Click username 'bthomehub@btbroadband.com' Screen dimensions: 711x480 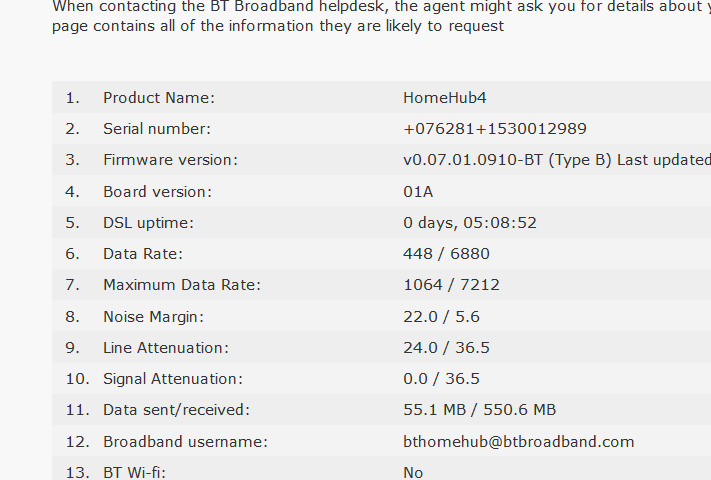pos(518,442)
